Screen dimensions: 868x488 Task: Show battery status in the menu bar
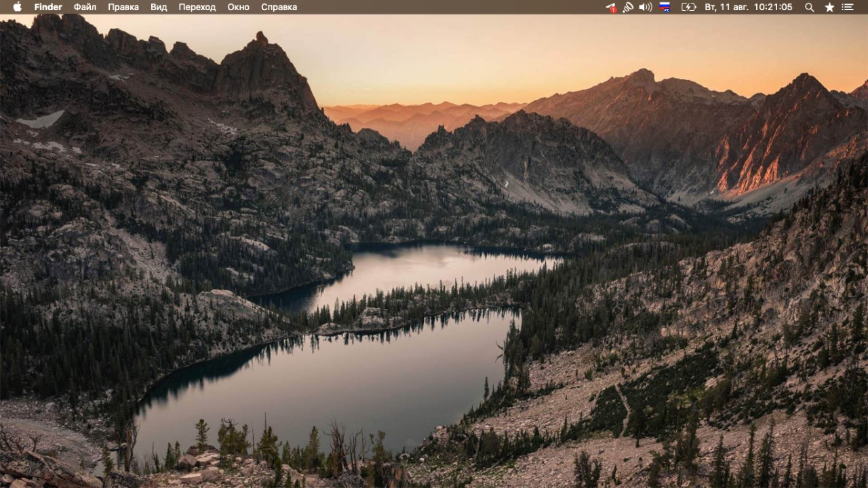pyautogui.click(x=688, y=7)
